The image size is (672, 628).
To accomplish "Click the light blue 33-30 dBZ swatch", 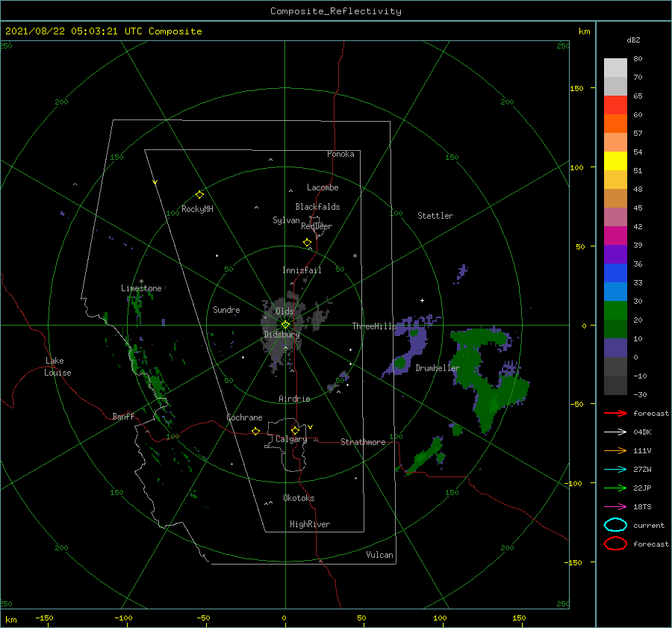I will (x=615, y=291).
